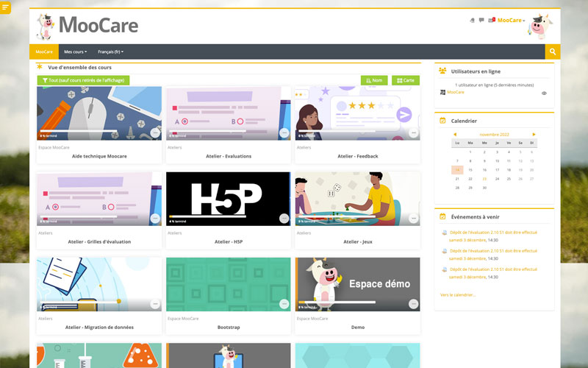The height and width of the screenshot is (368, 588).
Task: Click second event's assignment icon
Action: click(x=445, y=251)
